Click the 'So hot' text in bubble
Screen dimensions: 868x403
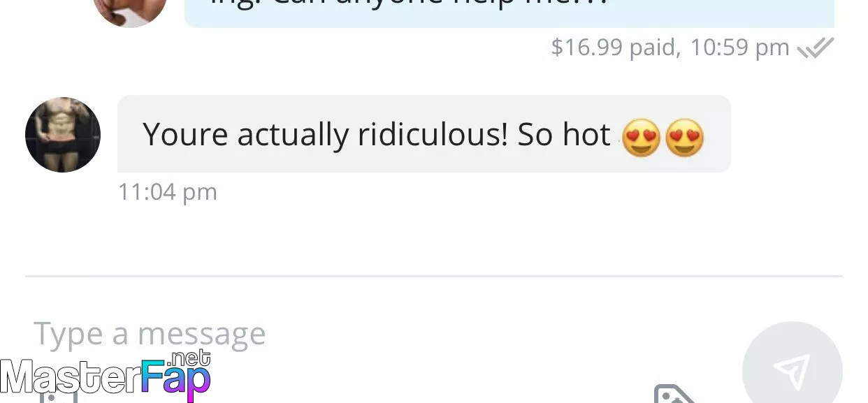564,134
